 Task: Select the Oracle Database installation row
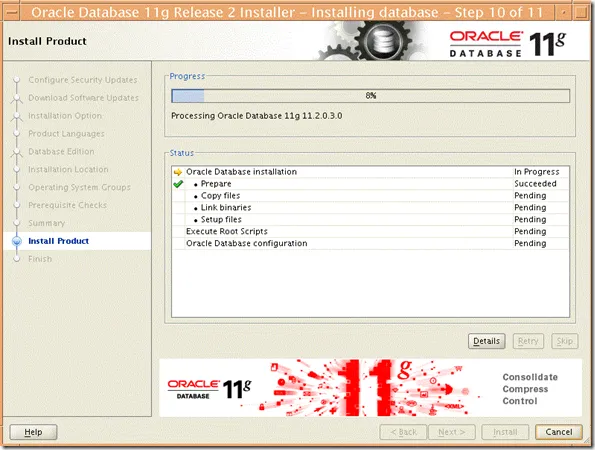pos(370,172)
